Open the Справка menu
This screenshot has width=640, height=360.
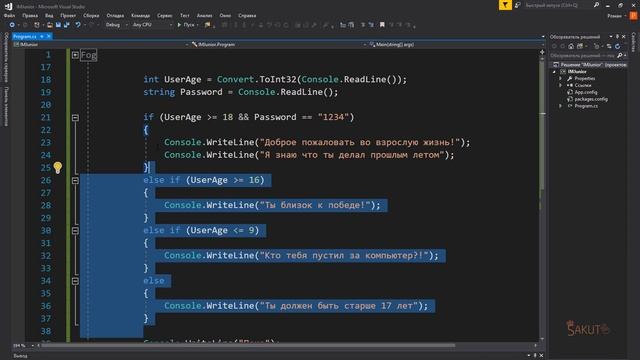247,16
